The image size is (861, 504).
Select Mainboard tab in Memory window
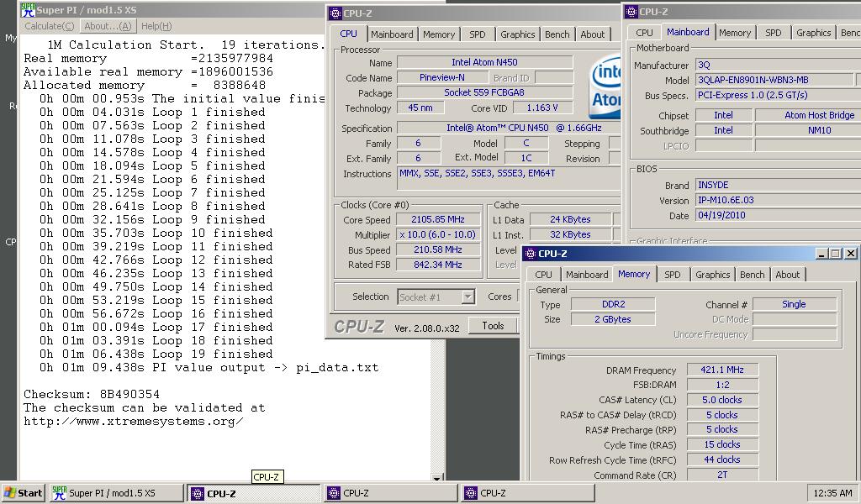[x=587, y=274]
